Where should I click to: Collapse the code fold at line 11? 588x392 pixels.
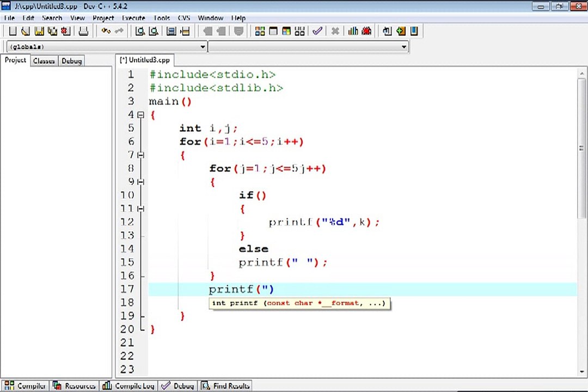tap(140, 209)
